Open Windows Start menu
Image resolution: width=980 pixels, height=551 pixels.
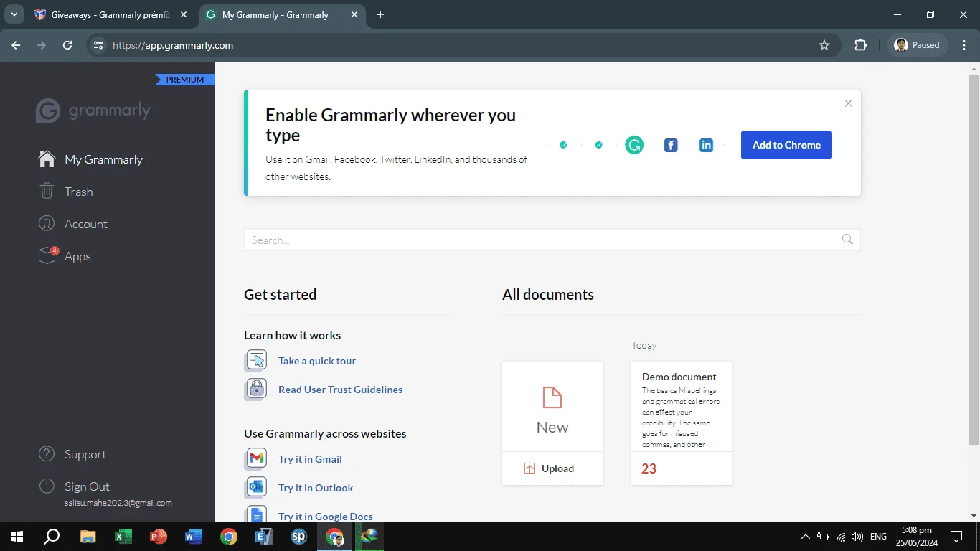coord(17,537)
